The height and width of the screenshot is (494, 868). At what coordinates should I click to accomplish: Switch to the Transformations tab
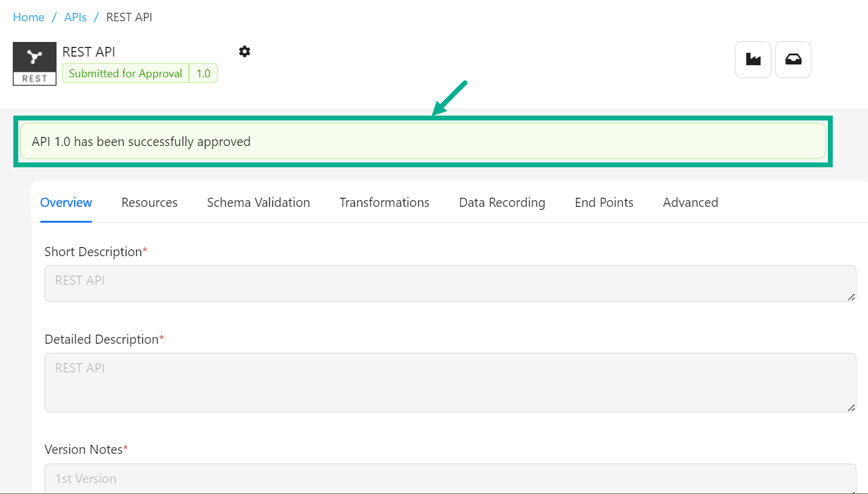[384, 203]
